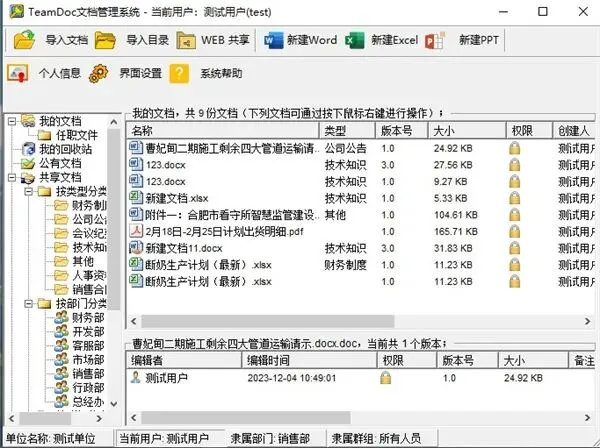Click the lock icon in the version history row
Screen dimensions: 600x448
386,378
